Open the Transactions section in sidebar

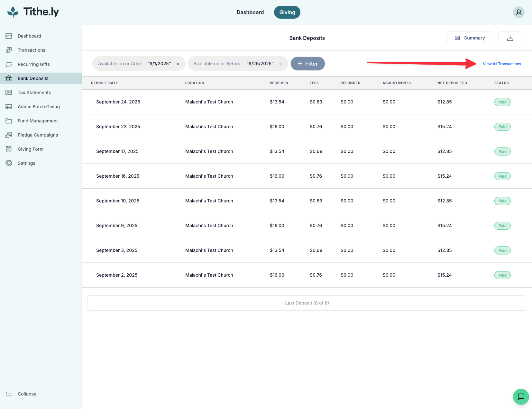9,50
